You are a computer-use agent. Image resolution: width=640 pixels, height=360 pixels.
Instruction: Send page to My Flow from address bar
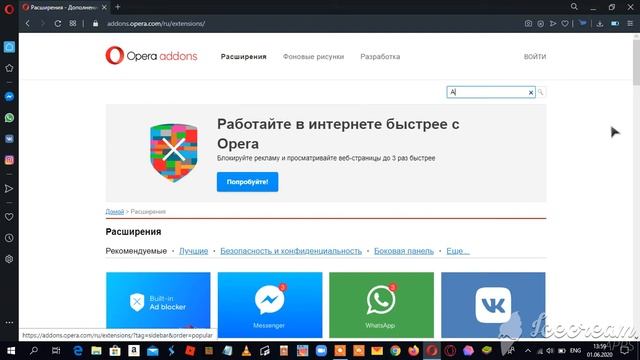point(553,24)
